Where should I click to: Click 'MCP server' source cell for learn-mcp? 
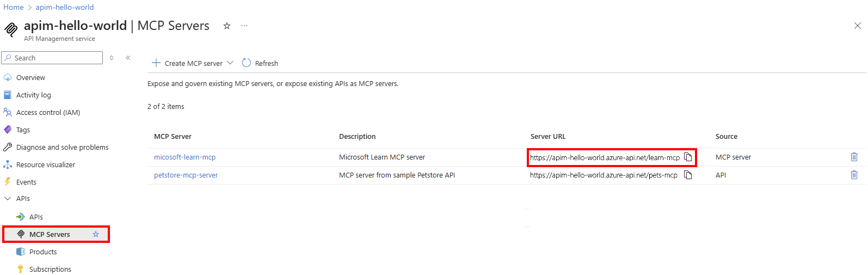(733, 157)
